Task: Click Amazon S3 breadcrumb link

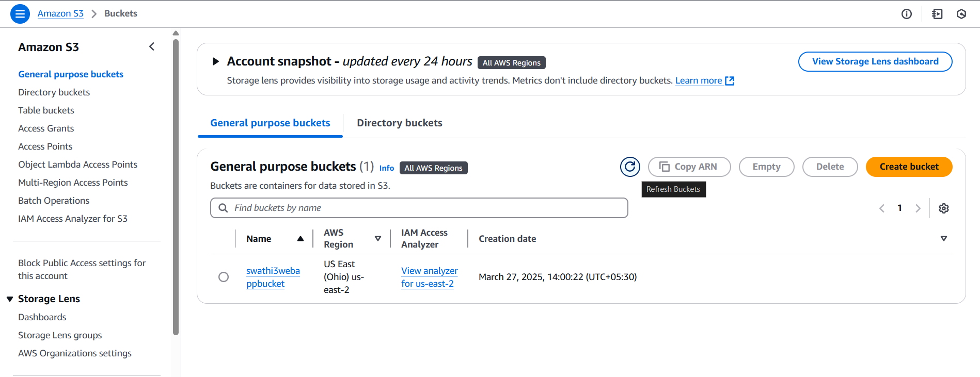Action: pos(60,13)
